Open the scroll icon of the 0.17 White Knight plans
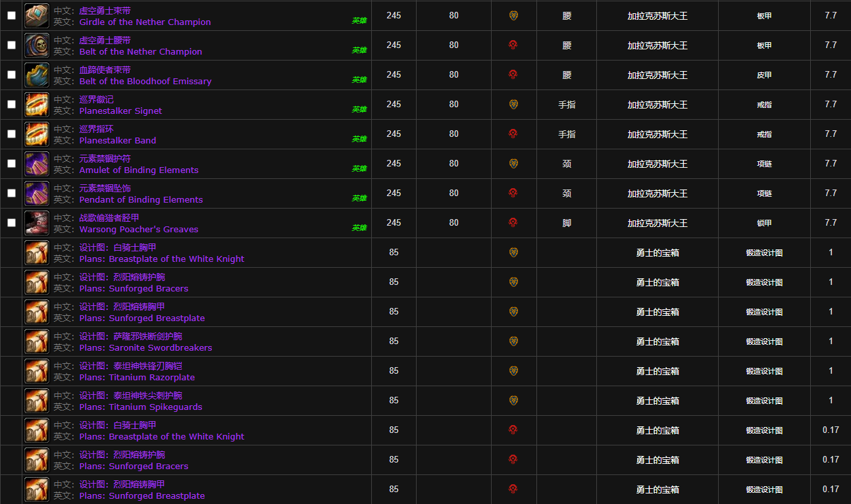This screenshot has width=851, height=504. (37, 430)
